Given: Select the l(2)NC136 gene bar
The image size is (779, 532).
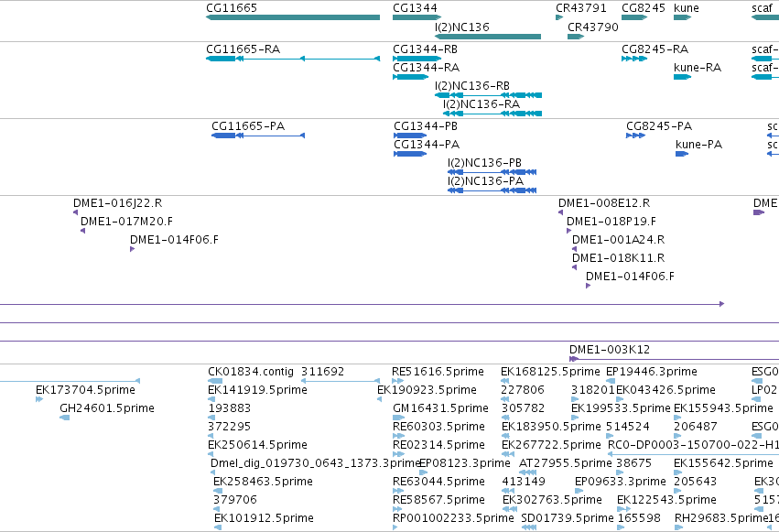Looking at the screenshot, I should tap(488, 37).
